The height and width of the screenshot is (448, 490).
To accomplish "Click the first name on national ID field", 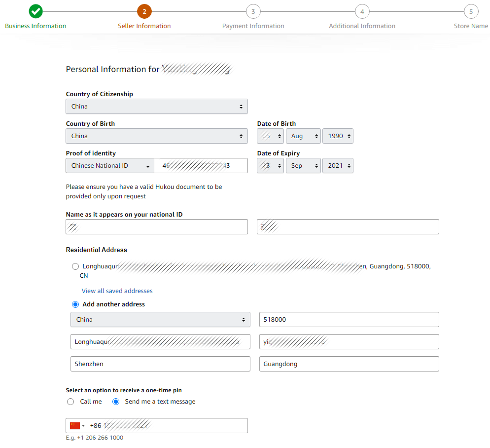I will pyautogui.click(x=157, y=227).
